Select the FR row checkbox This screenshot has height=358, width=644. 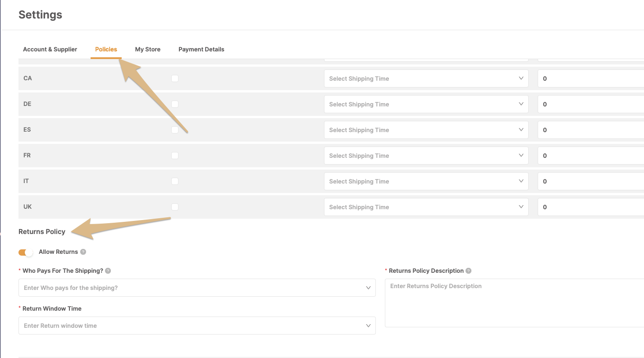pyautogui.click(x=175, y=156)
